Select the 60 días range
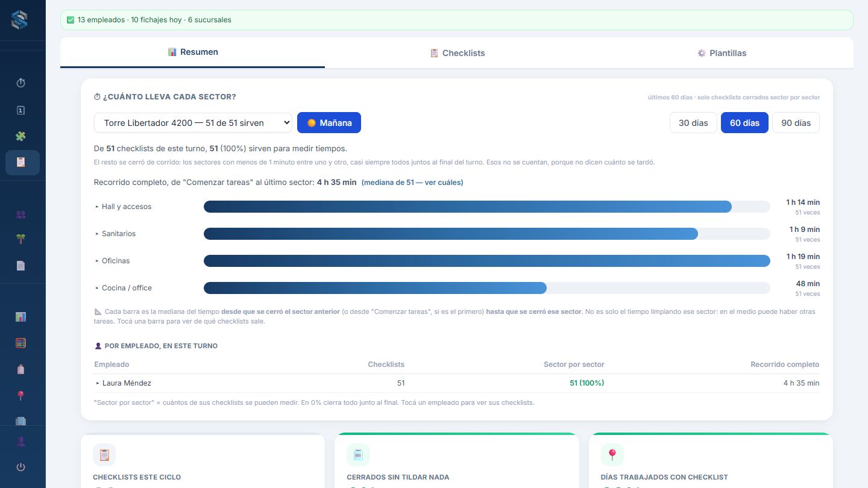The height and width of the screenshot is (488, 868). [744, 122]
